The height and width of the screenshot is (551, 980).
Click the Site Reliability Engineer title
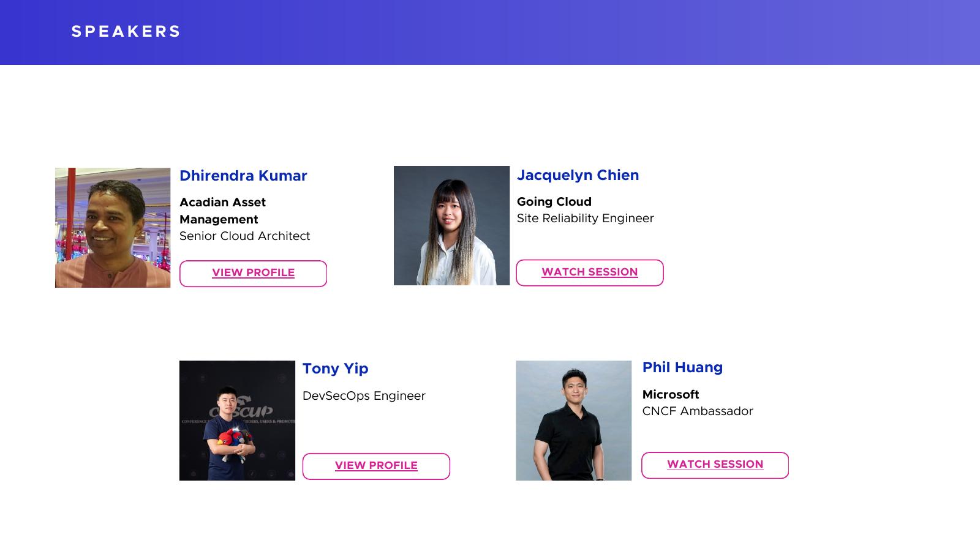585,219
